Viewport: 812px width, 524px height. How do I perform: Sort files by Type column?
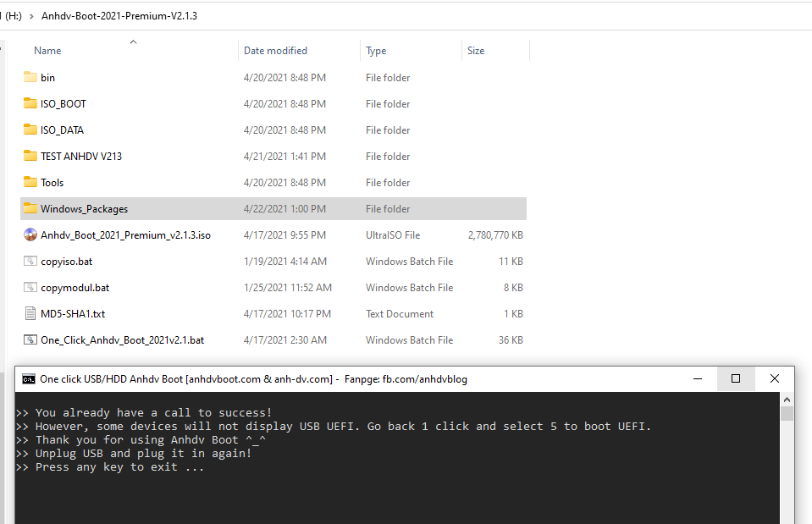point(376,51)
